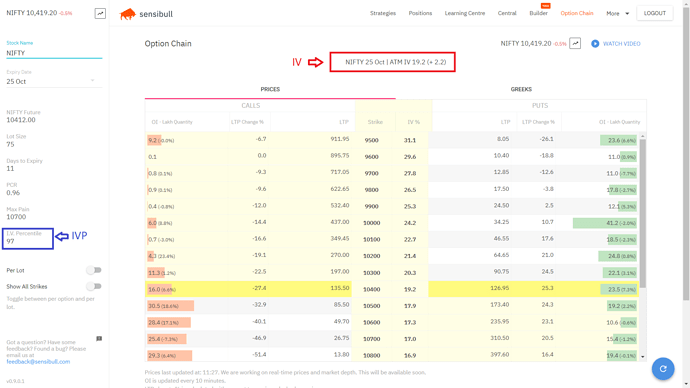Screen dimensions: 690x388
Task: Click the IV % column header
Action: pyautogui.click(x=413, y=122)
